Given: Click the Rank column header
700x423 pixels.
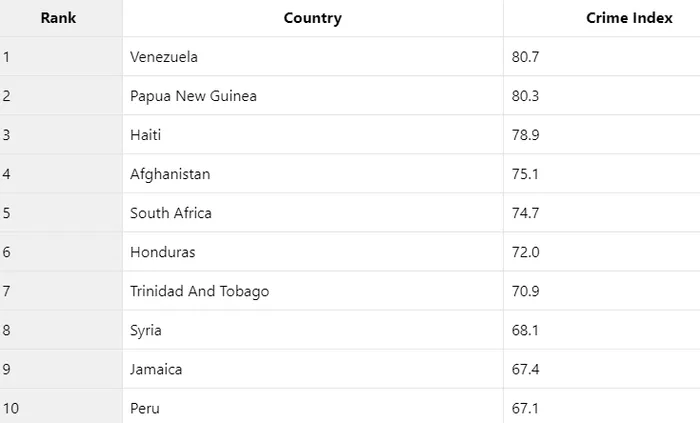Looking at the screenshot, I should tap(58, 18).
